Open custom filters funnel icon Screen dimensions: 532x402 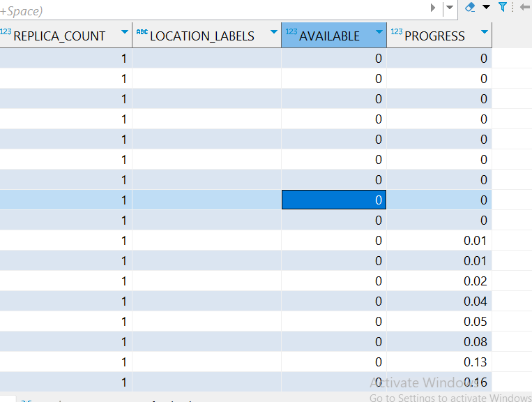pos(503,7)
